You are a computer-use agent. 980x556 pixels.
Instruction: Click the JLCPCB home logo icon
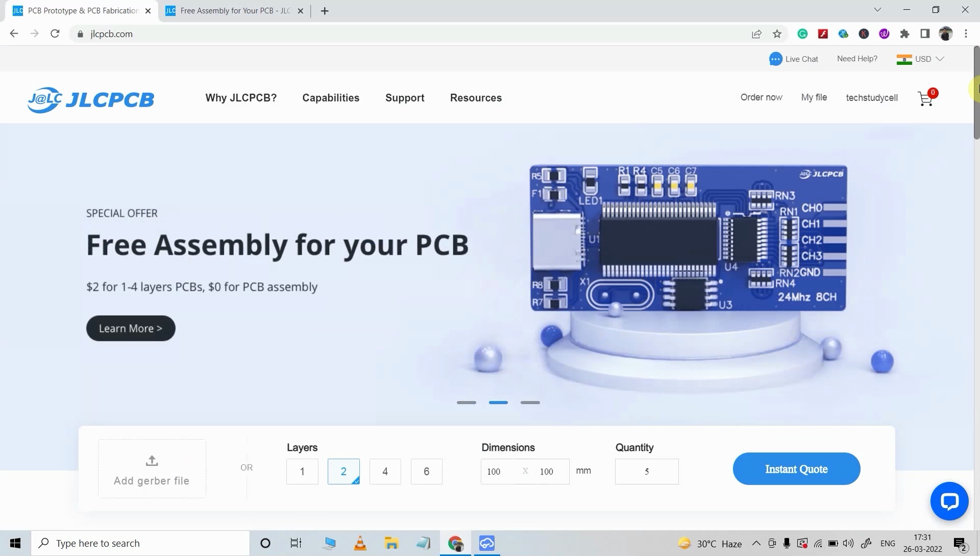pos(90,99)
